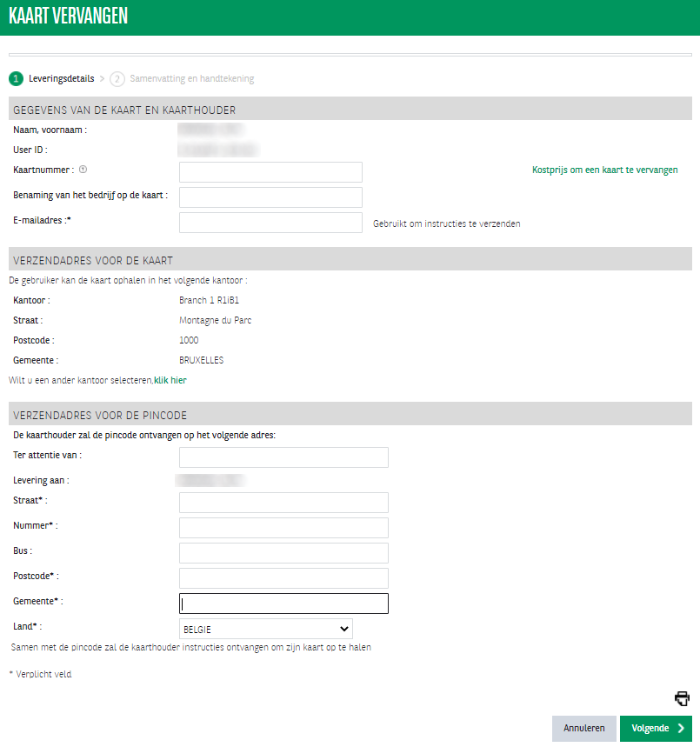The image size is (700, 747).
Task: Click the company name on card field
Action: pos(270,197)
